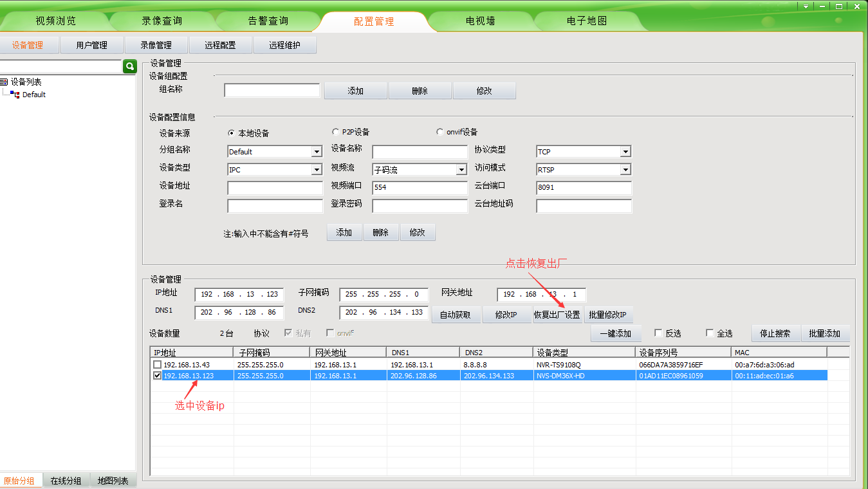Open the 视频流 子码流 dropdown
Screen dimensions: 868x489
coord(461,170)
